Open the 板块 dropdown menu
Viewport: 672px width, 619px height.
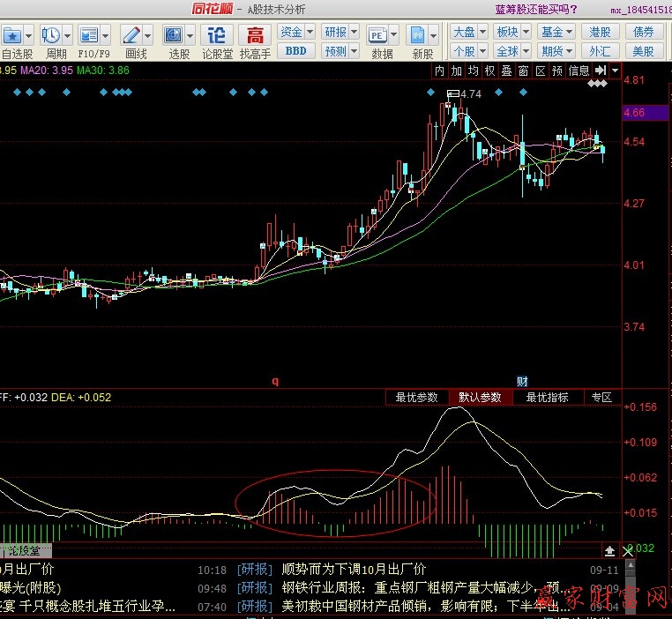pyautogui.click(x=511, y=32)
